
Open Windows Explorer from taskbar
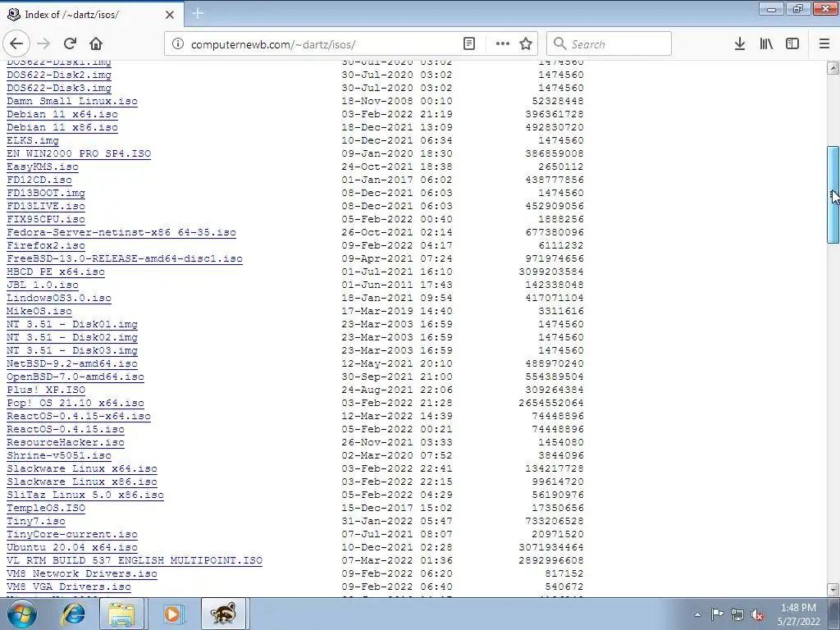pos(121,614)
